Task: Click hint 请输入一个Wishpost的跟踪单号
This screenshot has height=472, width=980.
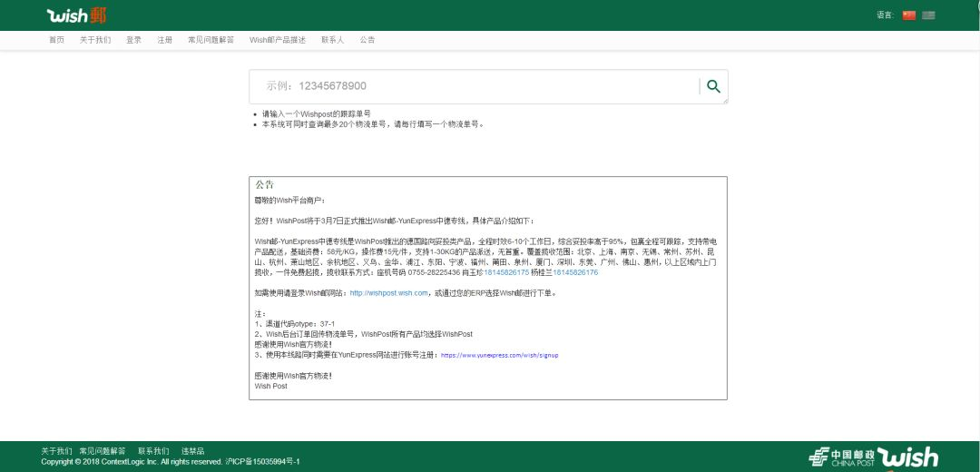Action: click(x=317, y=114)
